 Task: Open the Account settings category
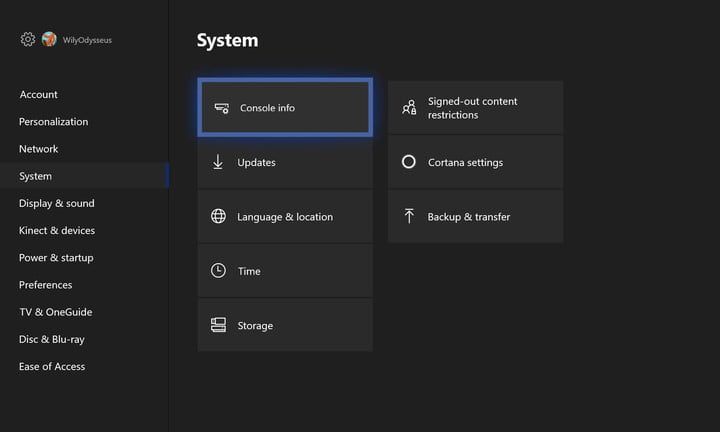[39, 95]
